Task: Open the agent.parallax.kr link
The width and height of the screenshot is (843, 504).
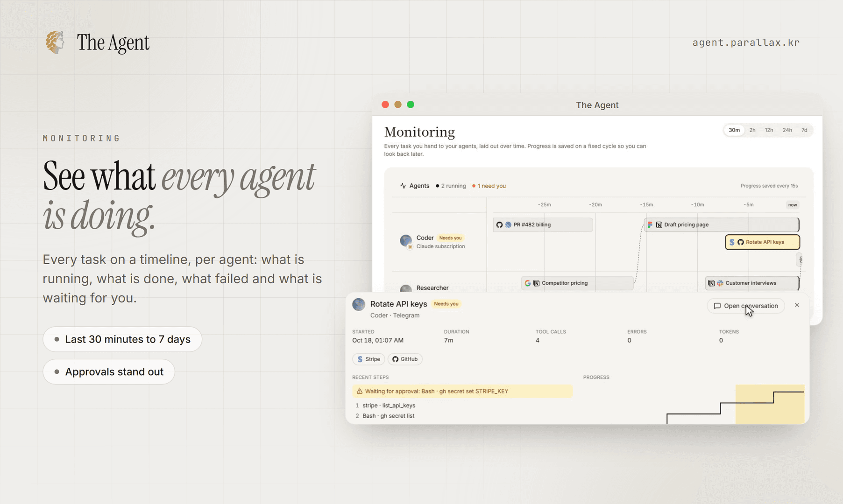Action: [x=746, y=42]
